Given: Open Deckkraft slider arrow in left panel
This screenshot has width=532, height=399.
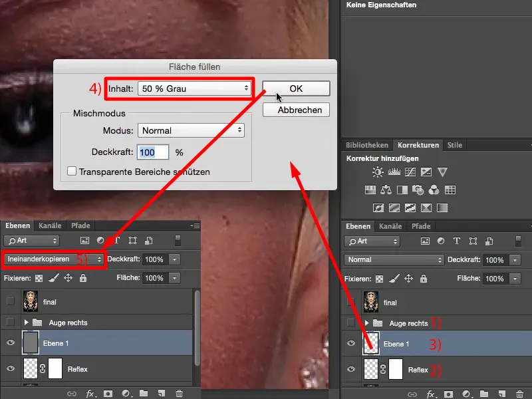Looking at the screenshot, I should coord(174,259).
